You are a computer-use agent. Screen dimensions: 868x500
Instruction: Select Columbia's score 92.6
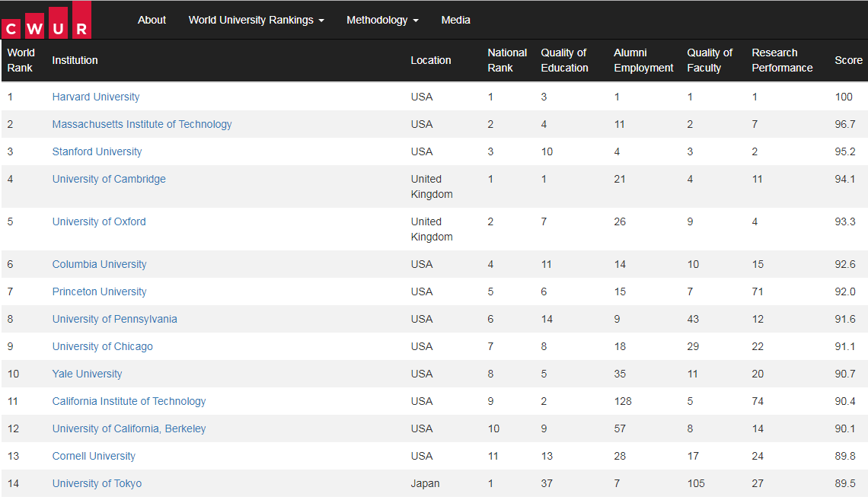(x=844, y=264)
